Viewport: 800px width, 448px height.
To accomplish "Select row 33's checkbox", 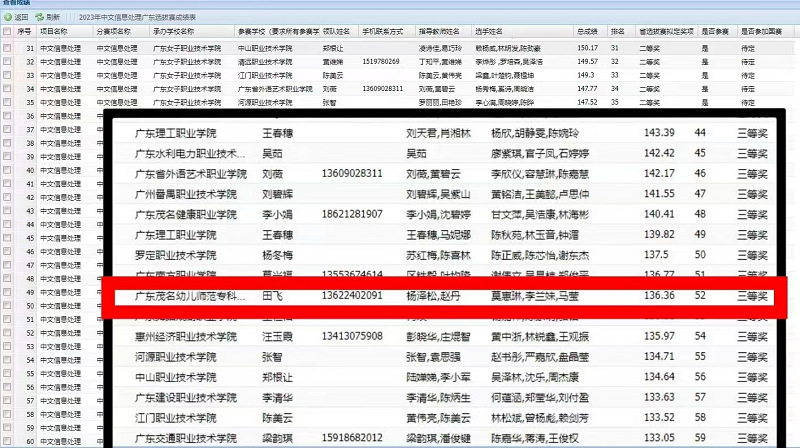I will pyautogui.click(x=7, y=75).
